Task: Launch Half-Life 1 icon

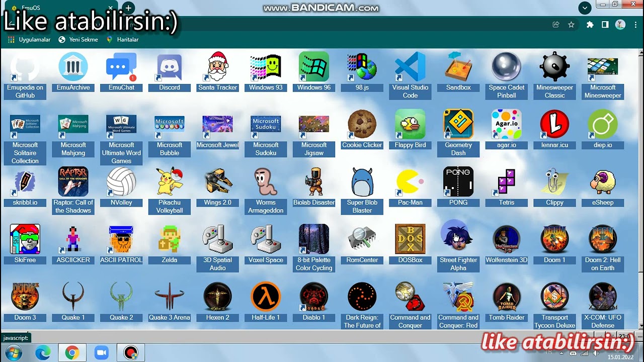Action: click(x=266, y=297)
